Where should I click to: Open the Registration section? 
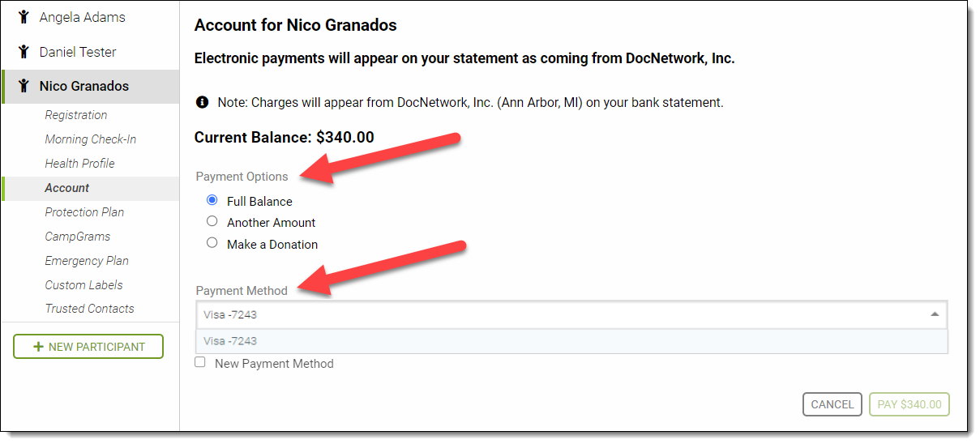[x=76, y=115]
